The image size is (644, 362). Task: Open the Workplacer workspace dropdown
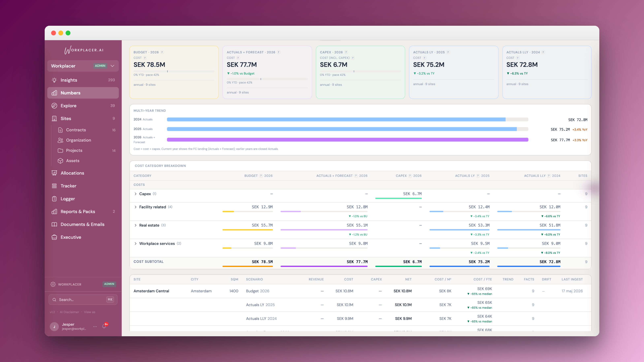83,66
